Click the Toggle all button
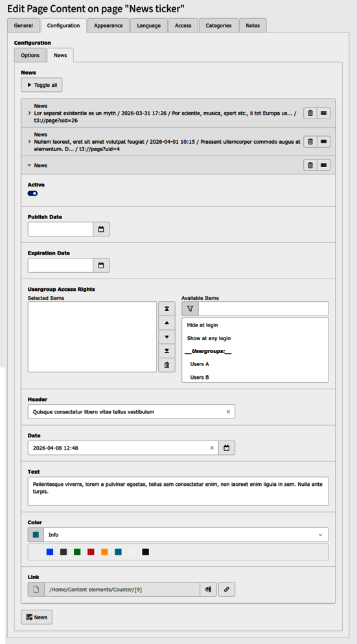This screenshot has width=357, height=644. coord(42,85)
